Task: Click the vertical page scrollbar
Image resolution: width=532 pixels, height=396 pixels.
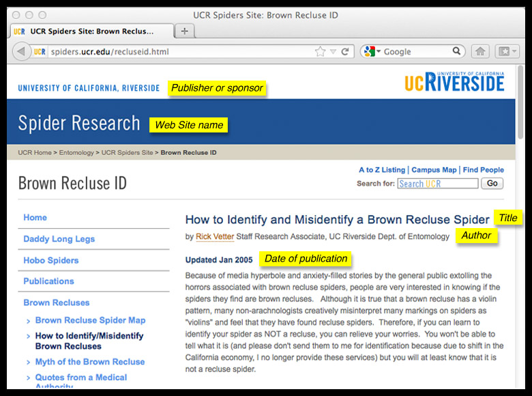Action: pyautogui.click(x=520, y=205)
